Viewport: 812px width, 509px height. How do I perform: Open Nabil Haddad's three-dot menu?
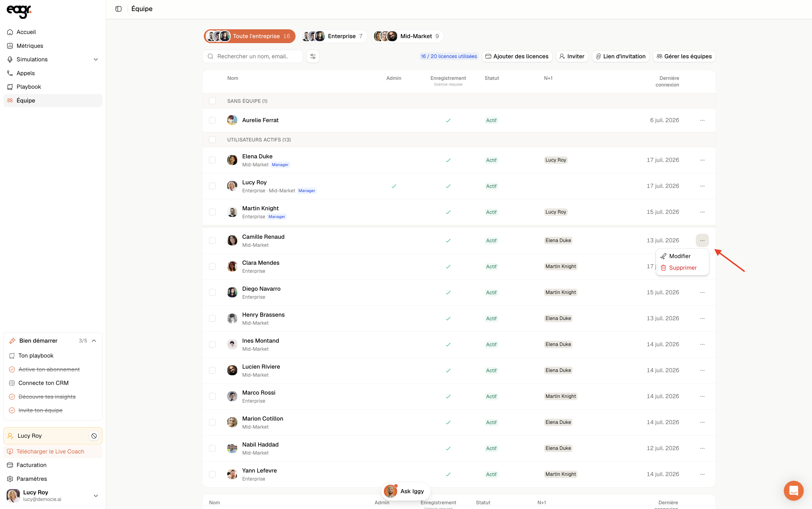[x=702, y=448]
